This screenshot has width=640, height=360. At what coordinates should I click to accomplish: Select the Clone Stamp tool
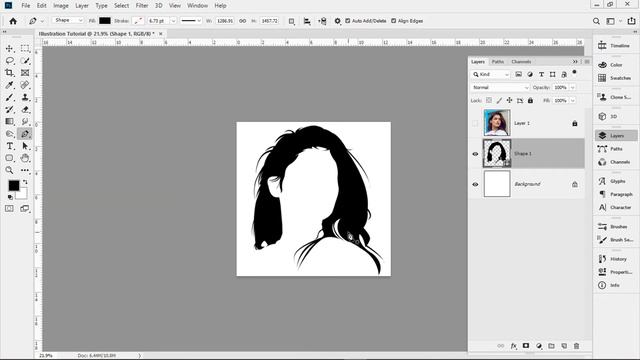coord(25,97)
